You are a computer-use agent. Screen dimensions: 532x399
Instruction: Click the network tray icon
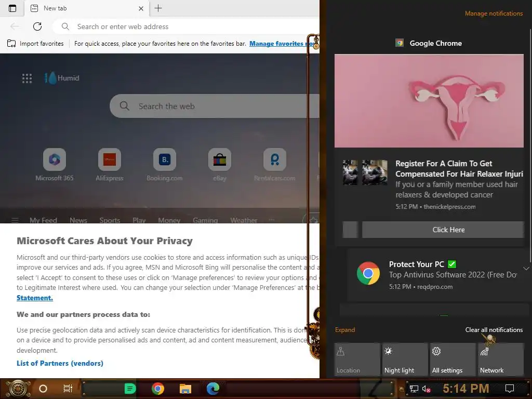coord(414,389)
